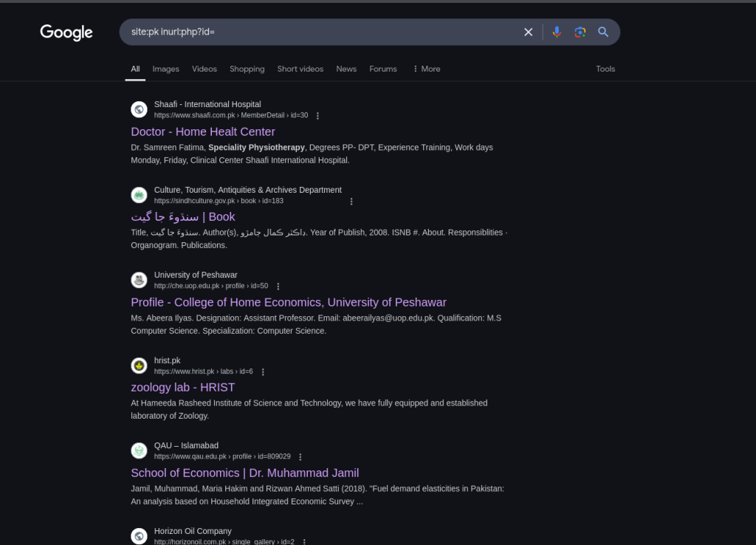Expand the More search filters menu

(x=426, y=69)
